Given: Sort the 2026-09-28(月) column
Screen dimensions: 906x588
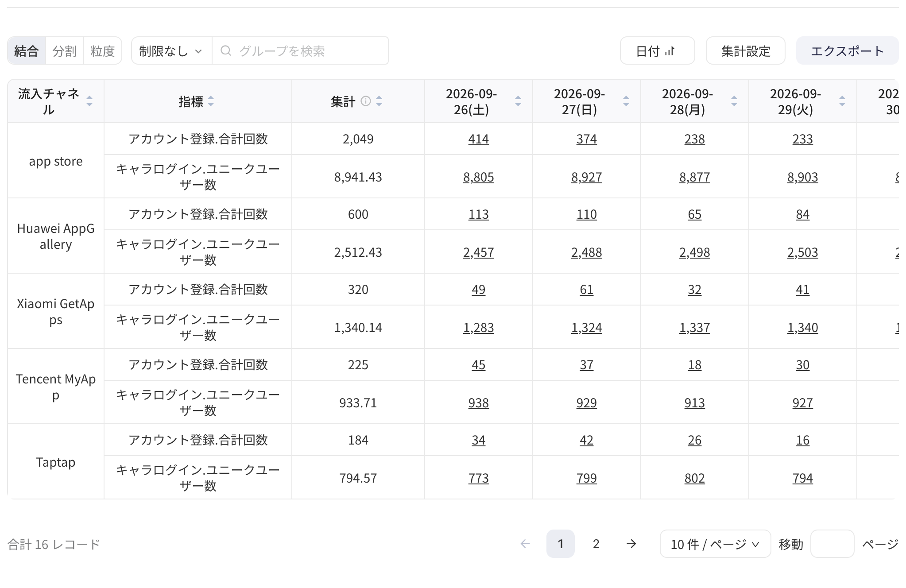Looking at the screenshot, I should pos(734,101).
